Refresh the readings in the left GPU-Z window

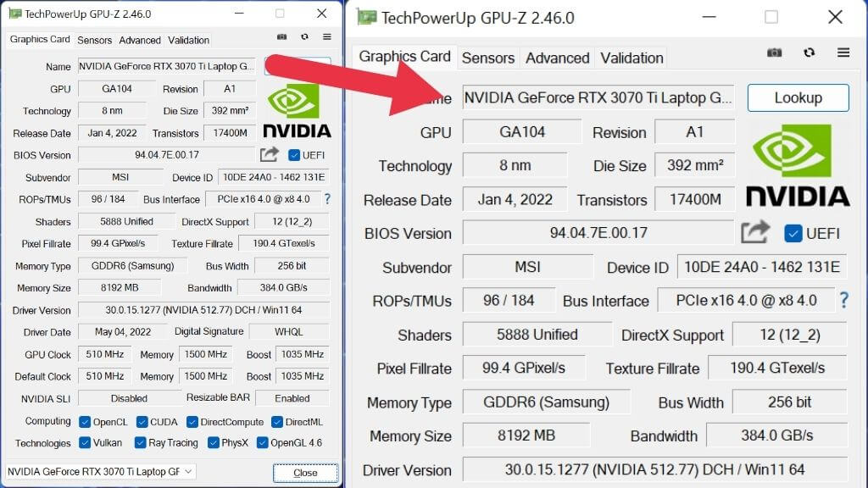304,36
